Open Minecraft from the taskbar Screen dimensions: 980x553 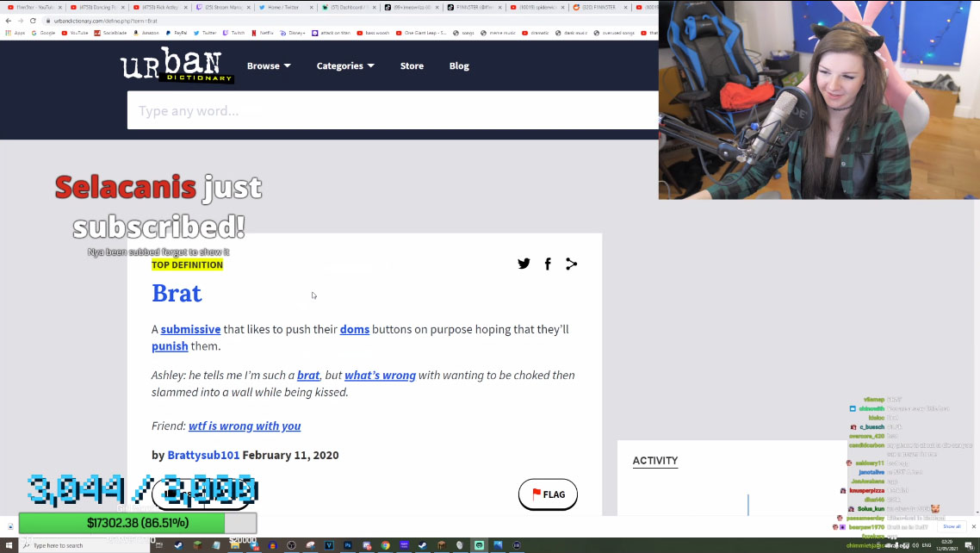pyautogui.click(x=197, y=545)
